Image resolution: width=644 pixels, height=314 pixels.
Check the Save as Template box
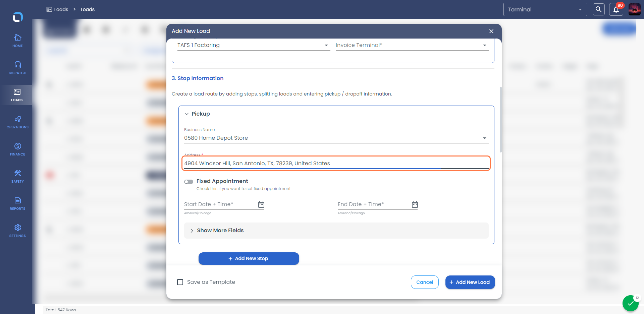pyautogui.click(x=180, y=282)
